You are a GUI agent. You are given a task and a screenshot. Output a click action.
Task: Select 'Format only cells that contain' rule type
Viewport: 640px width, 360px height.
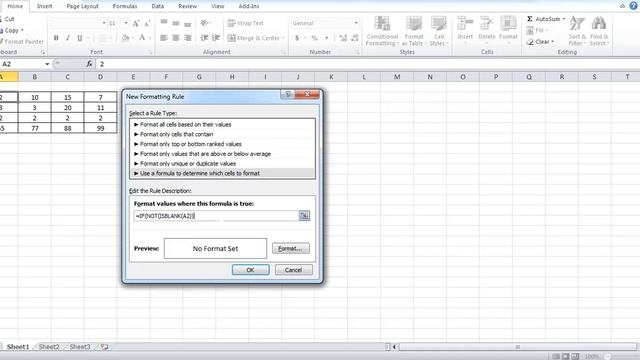222,134
